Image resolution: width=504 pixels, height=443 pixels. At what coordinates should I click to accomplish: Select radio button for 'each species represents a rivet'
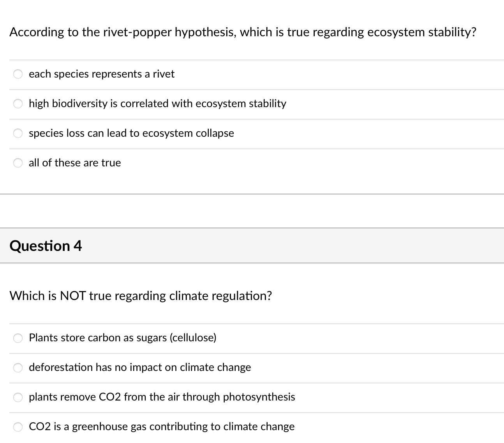(18, 74)
